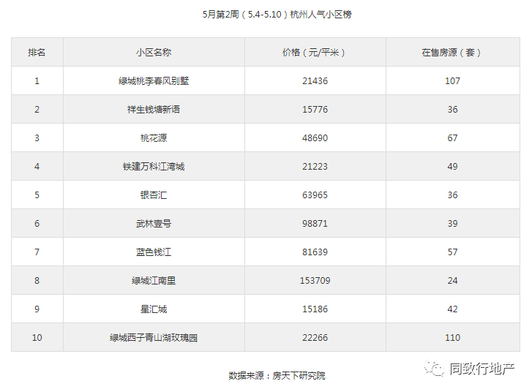Click the price 15776
The height and width of the screenshot is (392, 532).
click(x=315, y=110)
